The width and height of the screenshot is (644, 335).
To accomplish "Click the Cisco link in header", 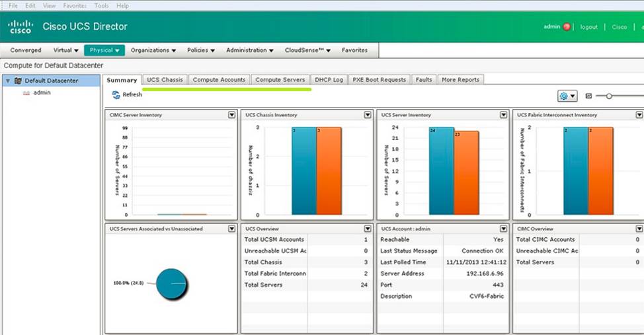I will [619, 27].
